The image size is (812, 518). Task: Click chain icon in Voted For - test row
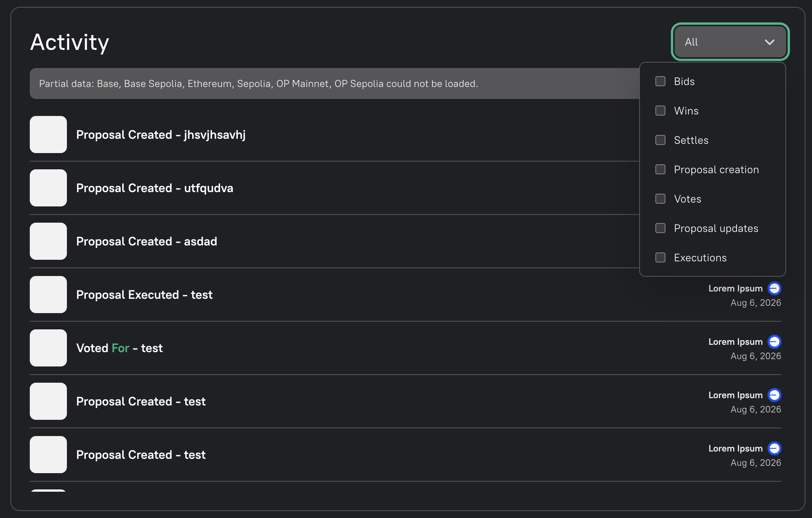tap(774, 342)
